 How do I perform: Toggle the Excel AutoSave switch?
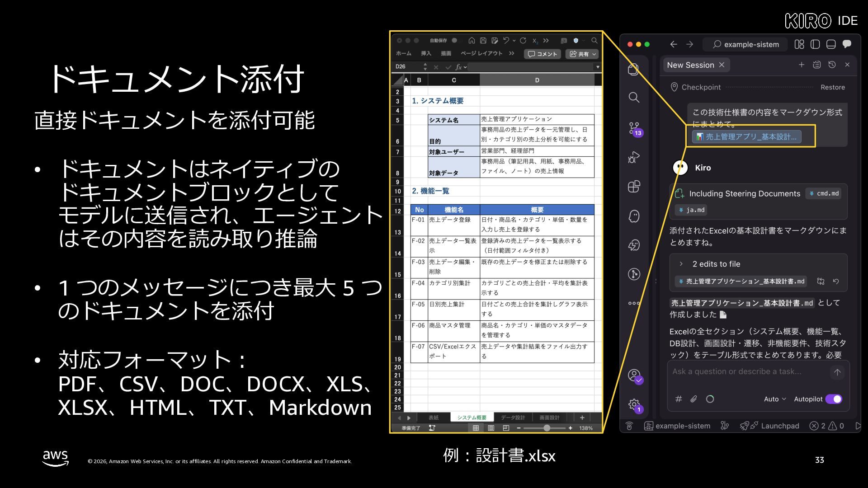tap(455, 40)
